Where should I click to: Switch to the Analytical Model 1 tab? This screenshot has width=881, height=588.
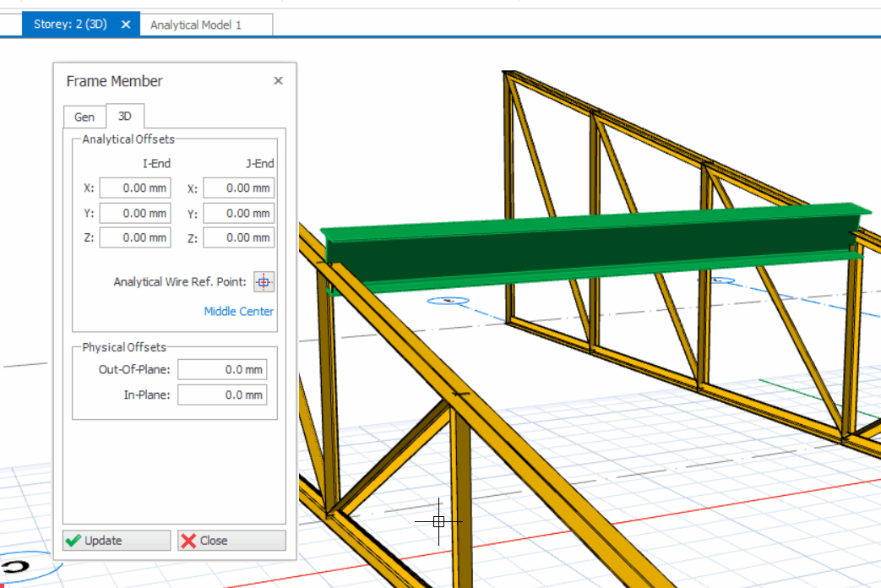(196, 24)
